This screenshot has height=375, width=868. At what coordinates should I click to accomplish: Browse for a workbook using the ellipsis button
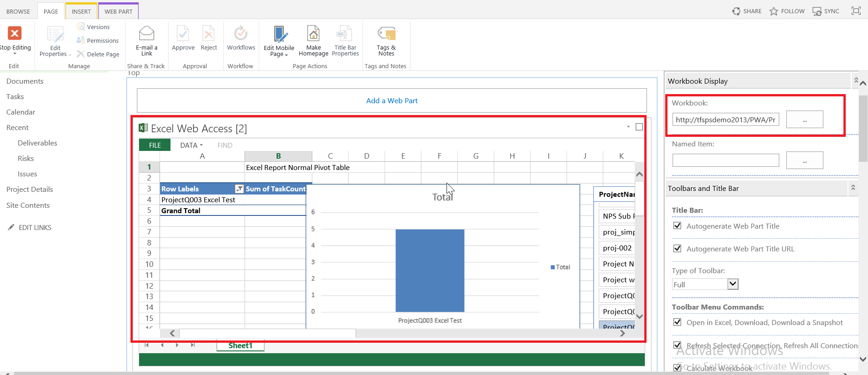tap(804, 120)
